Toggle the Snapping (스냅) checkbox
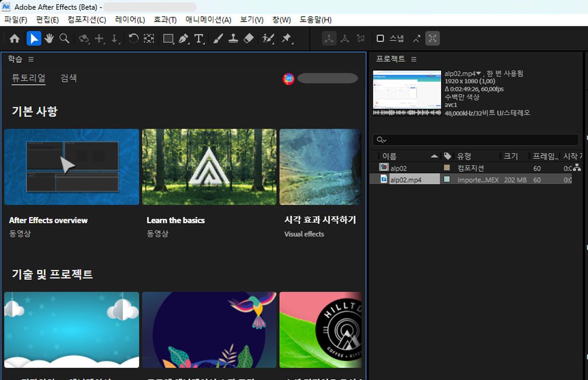Viewport: 588px width, 380px height. click(380, 38)
